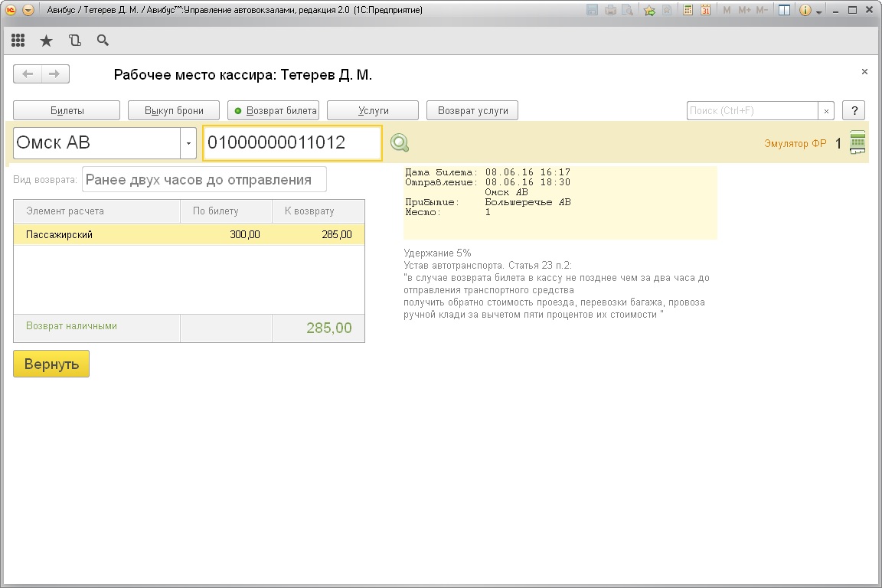Click the magnifier search icon in tools panel
Screen dimensions: 882x588
[103, 41]
